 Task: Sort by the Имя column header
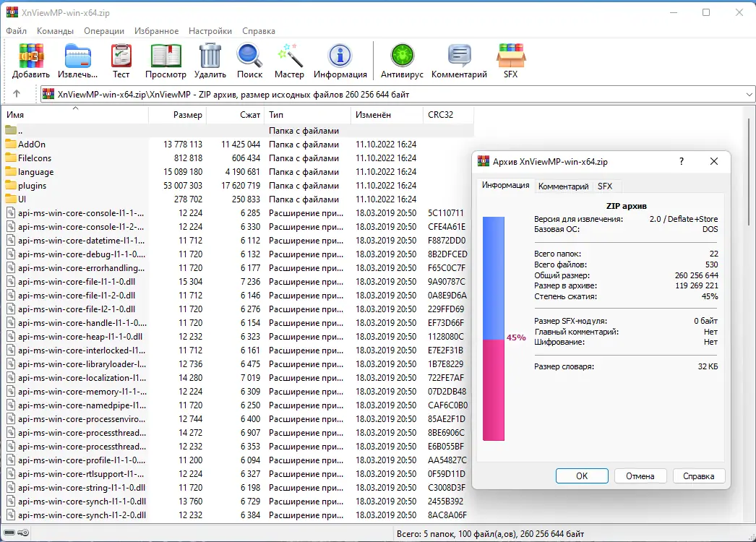coord(75,115)
